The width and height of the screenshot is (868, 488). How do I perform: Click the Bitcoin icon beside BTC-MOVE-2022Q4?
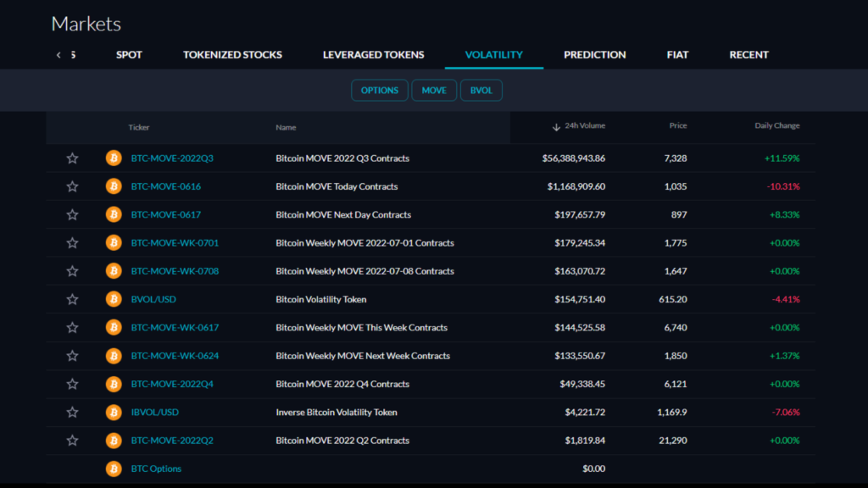[x=113, y=384]
